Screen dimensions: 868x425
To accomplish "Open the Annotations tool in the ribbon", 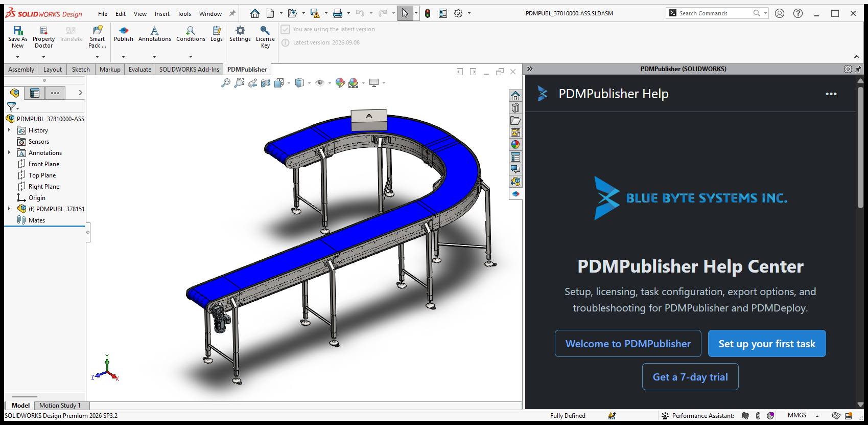I will point(154,34).
